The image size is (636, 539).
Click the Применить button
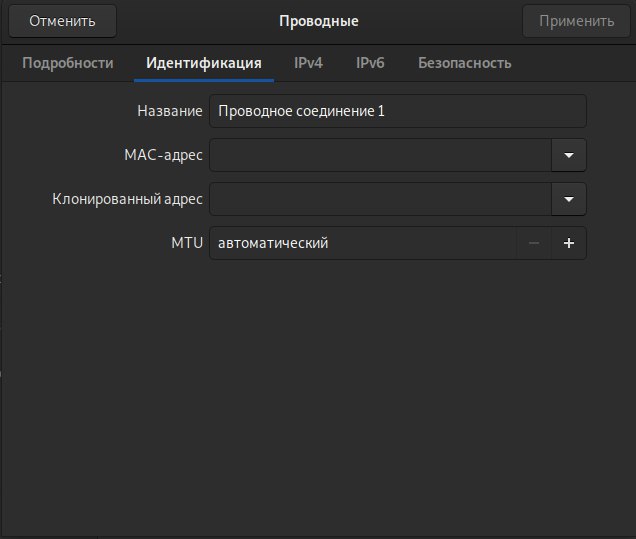pyautogui.click(x=576, y=21)
